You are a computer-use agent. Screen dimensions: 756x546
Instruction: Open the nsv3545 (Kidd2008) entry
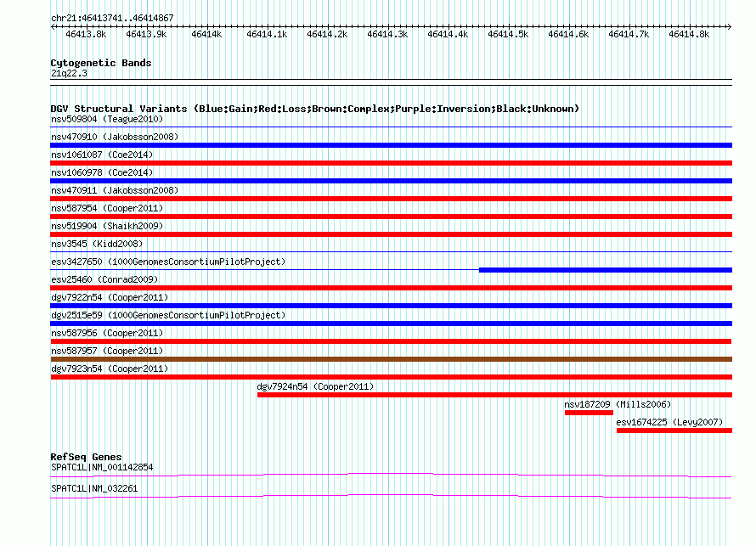click(x=97, y=244)
